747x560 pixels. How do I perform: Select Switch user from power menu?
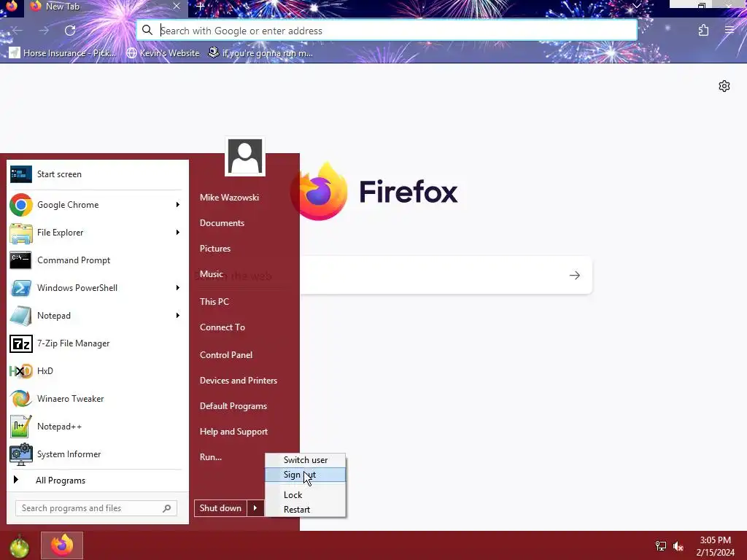point(306,460)
